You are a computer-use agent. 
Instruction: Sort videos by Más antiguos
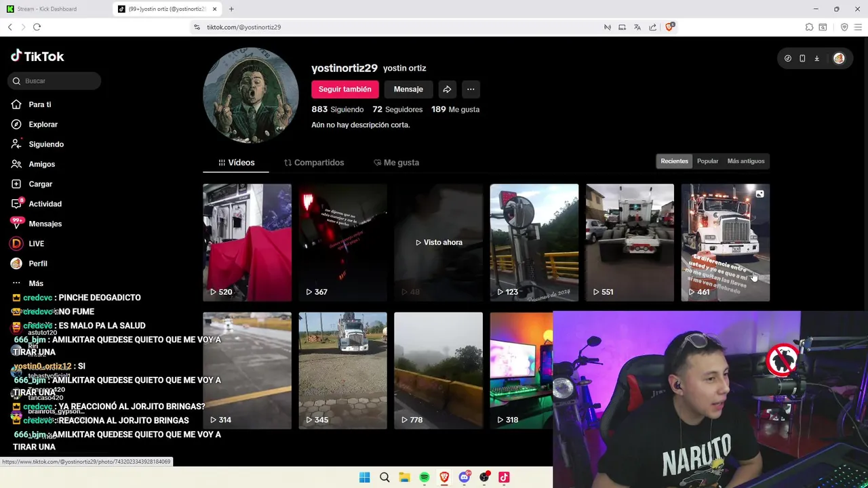[x=746, y=161]
